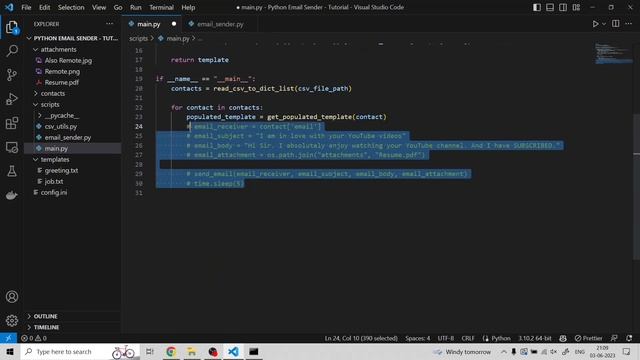Open the Selection menu

pos(71,7)
